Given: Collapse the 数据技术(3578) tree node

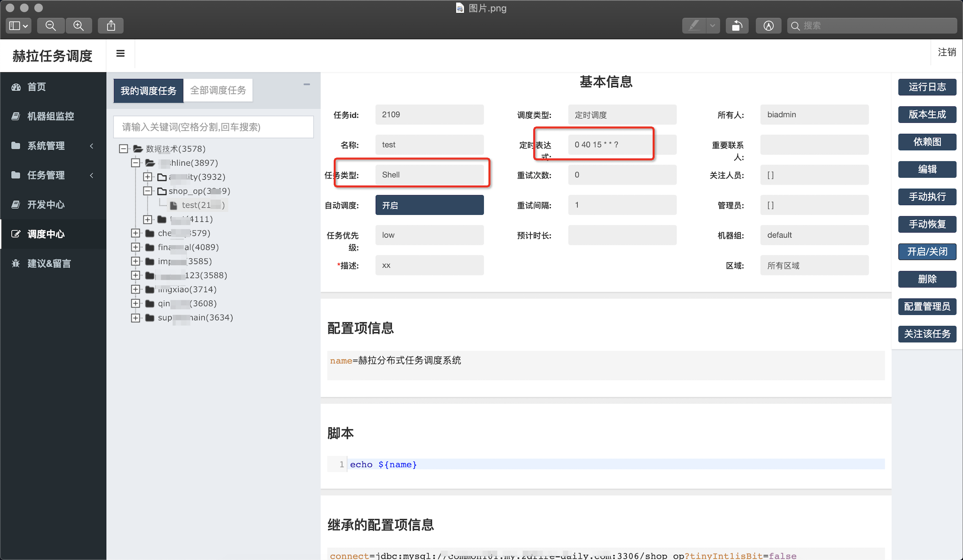Looking at the screenshot, I should tap(124, 149).
